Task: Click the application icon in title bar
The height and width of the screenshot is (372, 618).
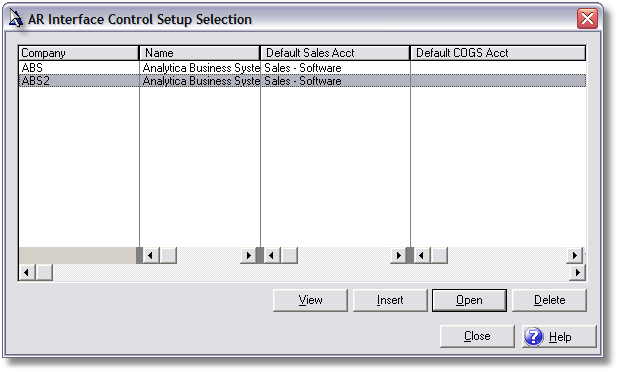Action: click(x=15, y=19)
